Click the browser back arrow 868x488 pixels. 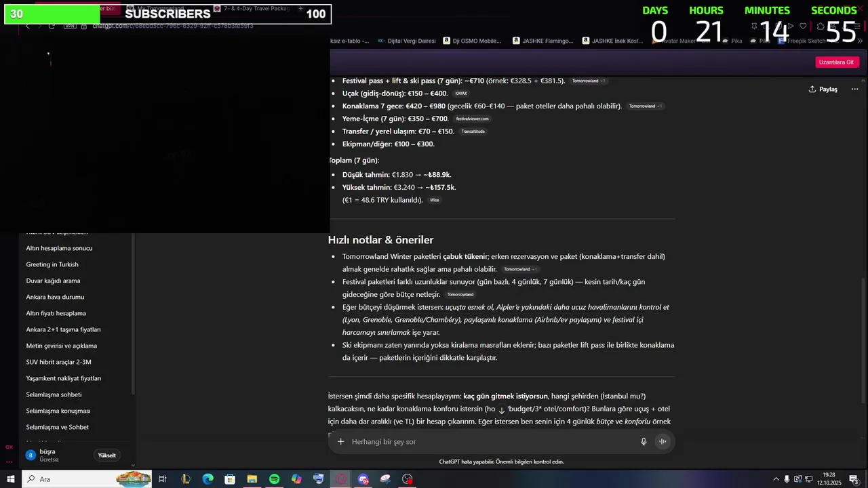tap(28, 26)
